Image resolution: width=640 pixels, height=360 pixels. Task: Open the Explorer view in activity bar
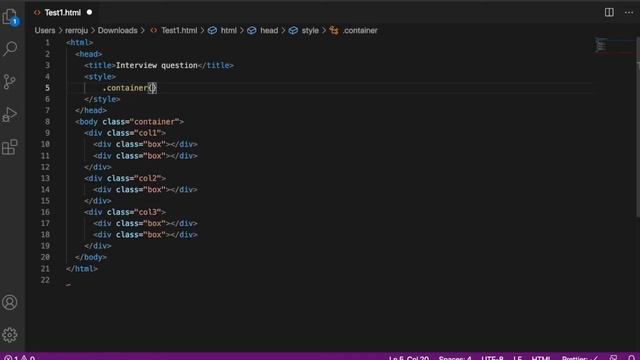click(10, 17)
